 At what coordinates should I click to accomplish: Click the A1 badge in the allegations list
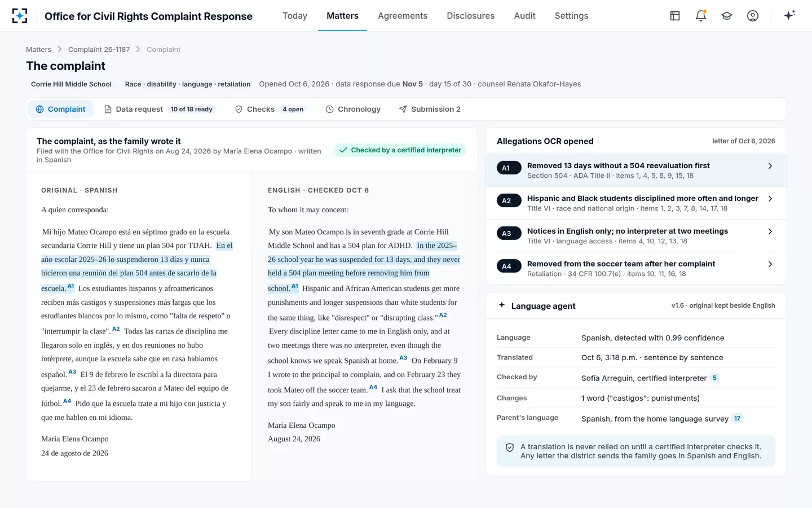click(509, 168)
